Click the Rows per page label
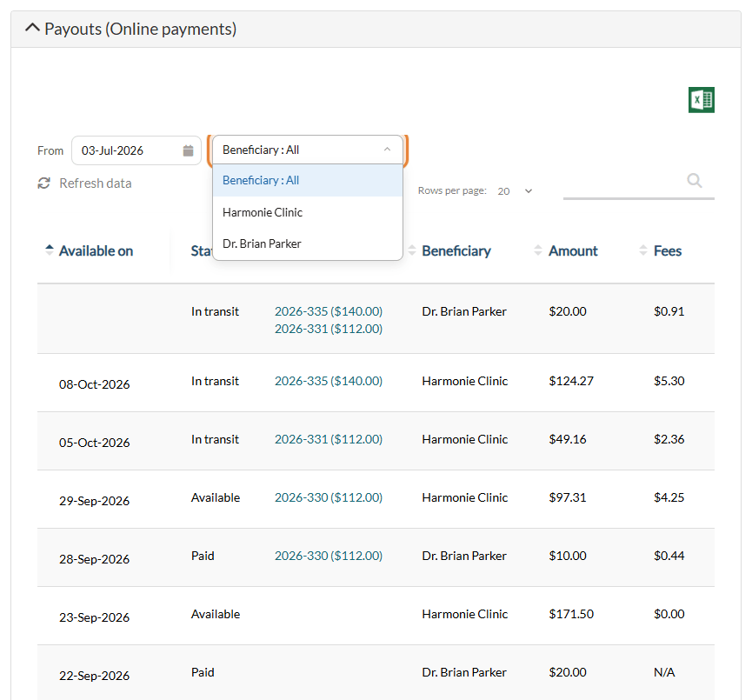Image resolution: width=752 pixels, height=700 pixels. coord(452,190)
